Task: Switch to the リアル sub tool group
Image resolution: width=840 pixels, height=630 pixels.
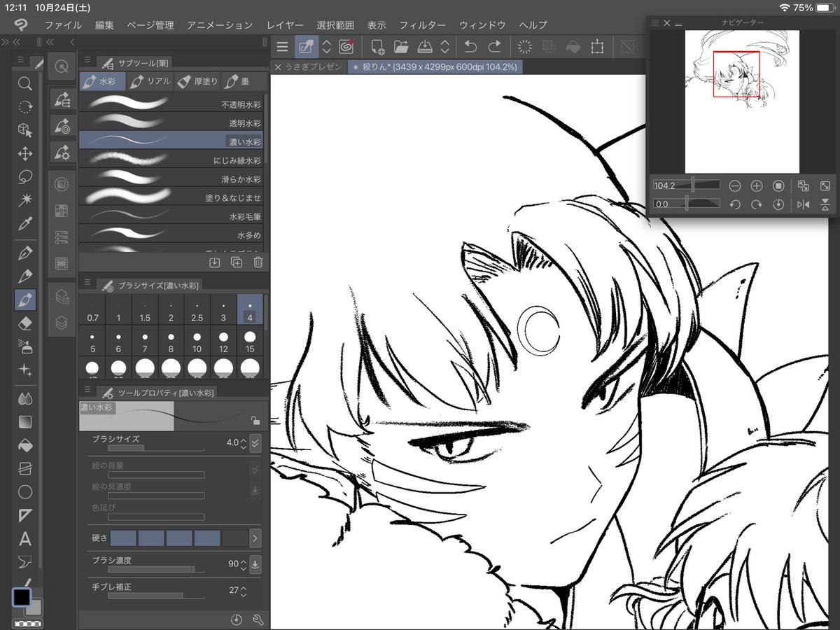Action: click(x=150, y=81)
